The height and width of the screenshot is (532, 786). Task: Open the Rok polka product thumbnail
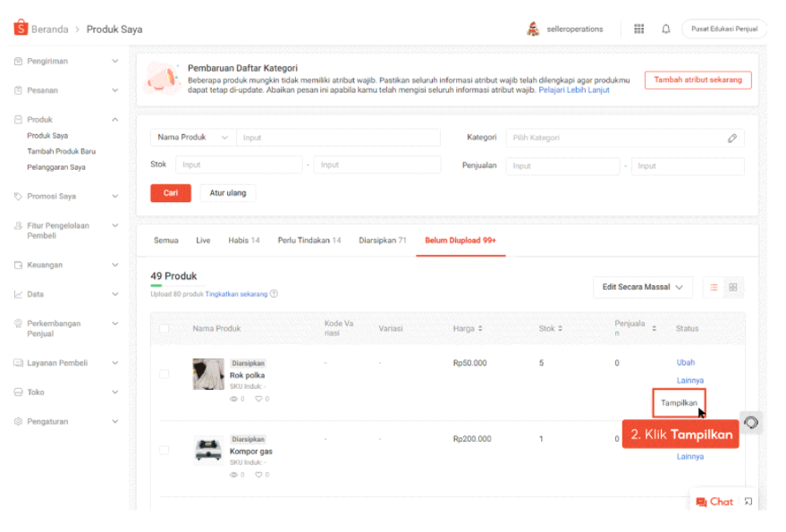pyautogui.click(x=208, y=374)
